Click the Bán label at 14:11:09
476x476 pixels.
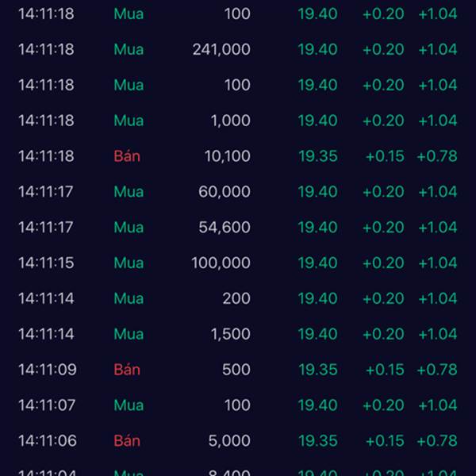pyautogui.click(x=127, y=370)
